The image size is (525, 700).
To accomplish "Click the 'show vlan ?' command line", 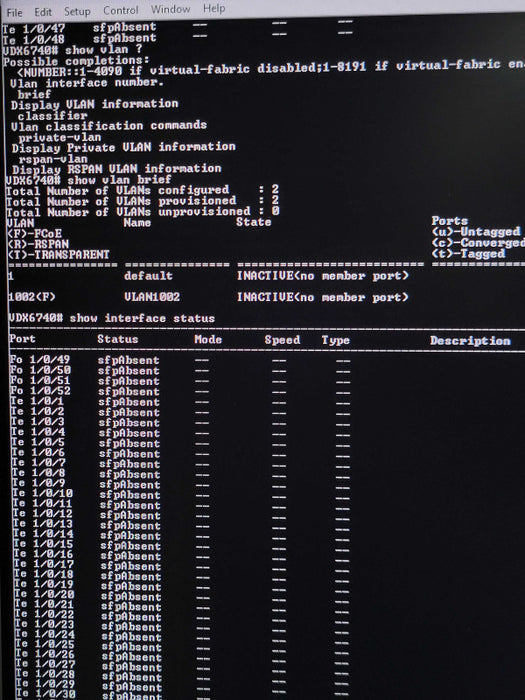I will (72, 50).
